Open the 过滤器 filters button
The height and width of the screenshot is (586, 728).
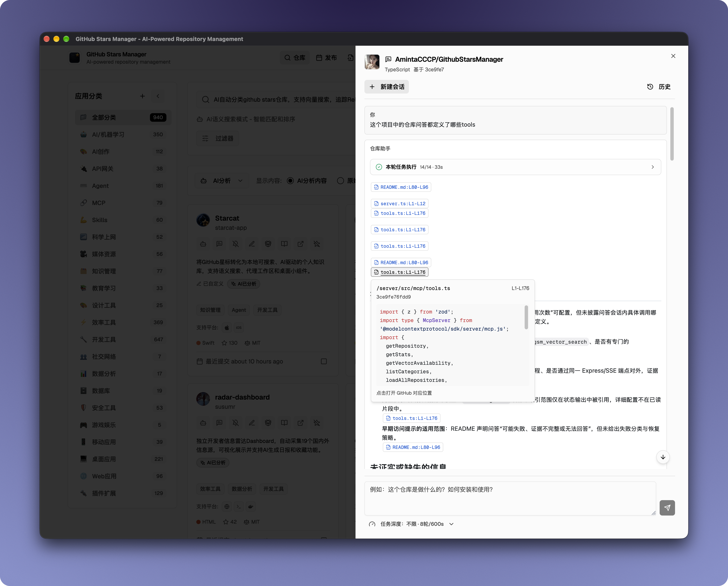pyautogui.click(x=217, y=138)
